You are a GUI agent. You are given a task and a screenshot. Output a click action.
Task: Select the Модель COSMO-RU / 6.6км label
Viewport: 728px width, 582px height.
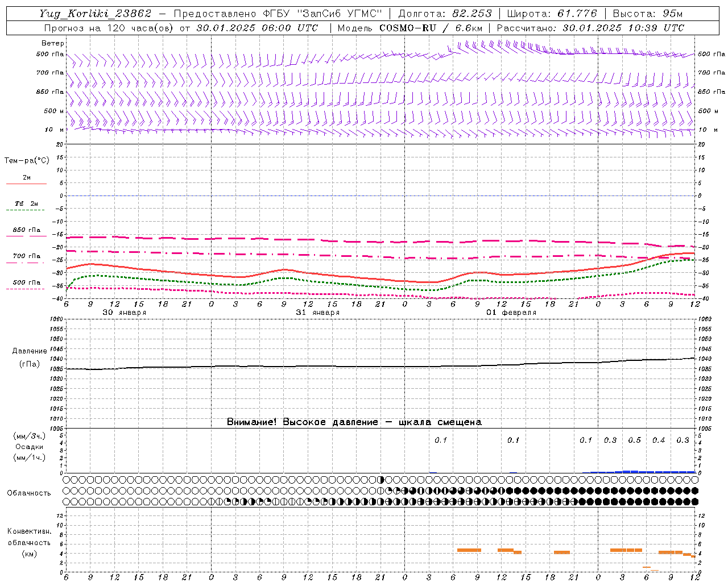click(x=409, y=28)
